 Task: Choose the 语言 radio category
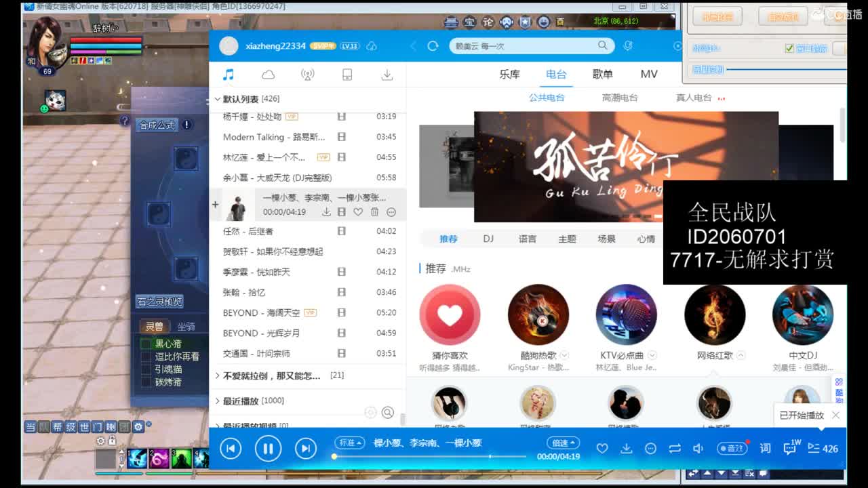pyautogui.click(x=528, y=239)
